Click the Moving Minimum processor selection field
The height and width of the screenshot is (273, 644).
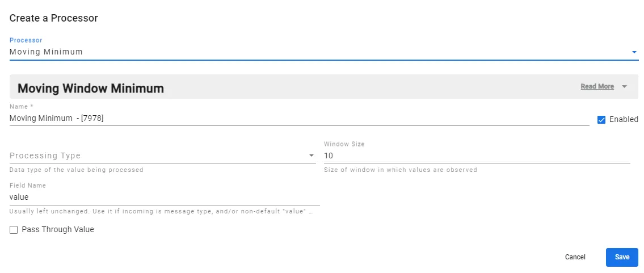tap(318, 52)
